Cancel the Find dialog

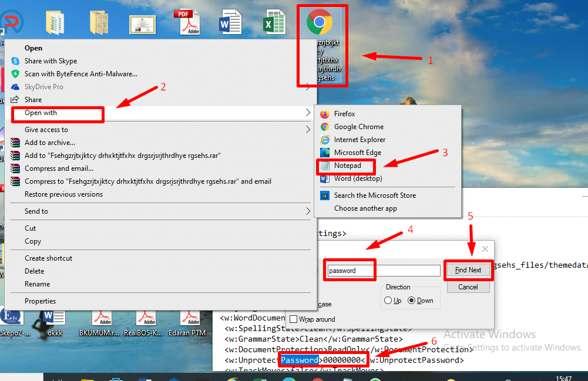point(468,287)
